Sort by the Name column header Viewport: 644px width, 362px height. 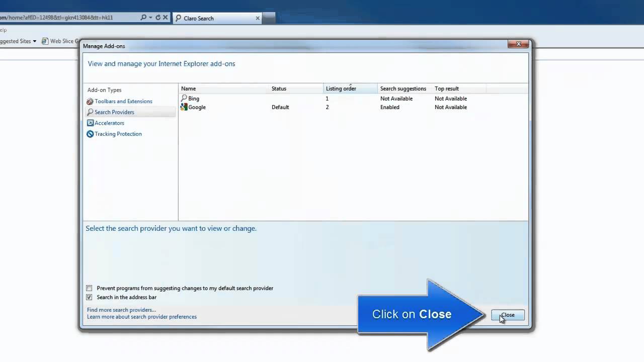pos(224,88)
